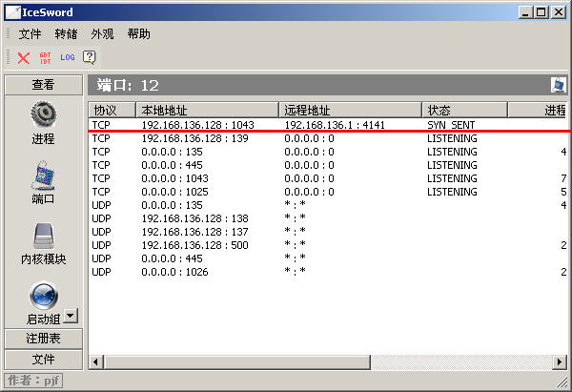Click the horizontal scrollbar right arrow
Screen dimensions: 572x392
point(560,362)
